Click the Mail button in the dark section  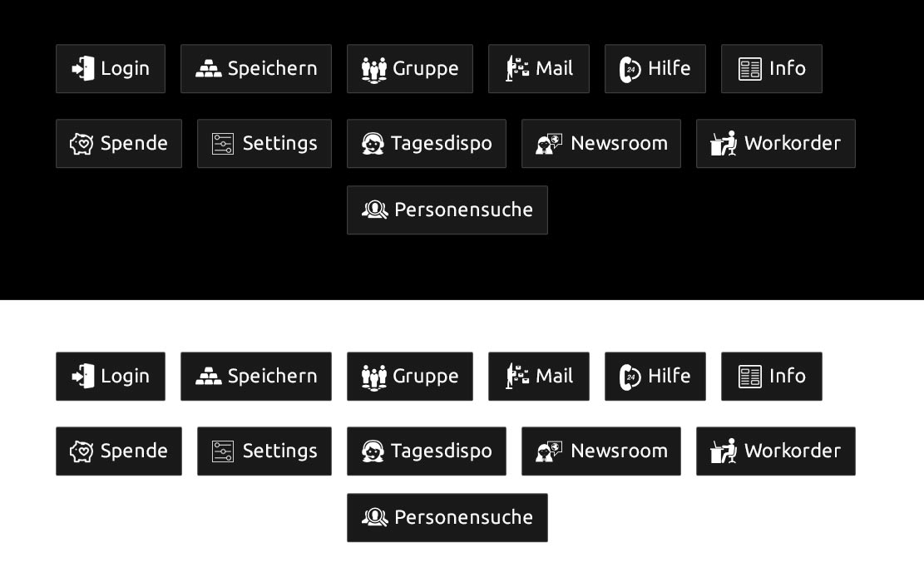coord(539,68)
